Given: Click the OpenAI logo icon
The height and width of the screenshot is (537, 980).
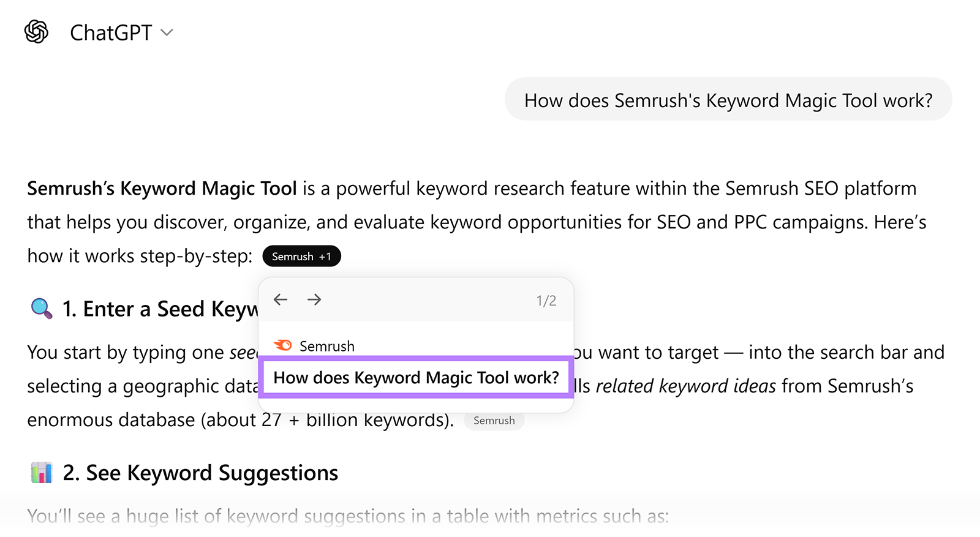Looking at the screenshot, I should (x=36, y=31).
